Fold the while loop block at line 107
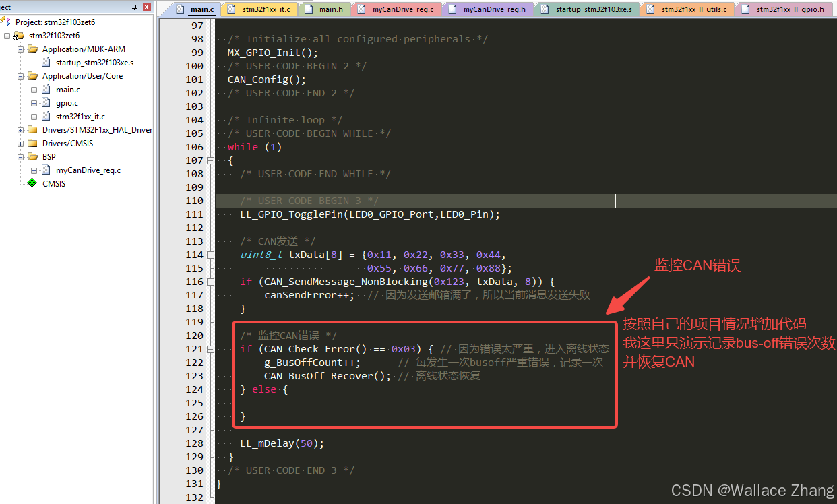The height and width of the screenshot is (504, 837). [x=210, y=160]
